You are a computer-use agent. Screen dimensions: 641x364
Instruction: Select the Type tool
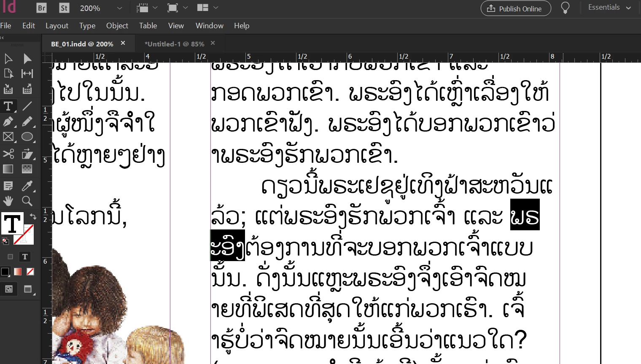pyautogui.click(x=8, y=106)
